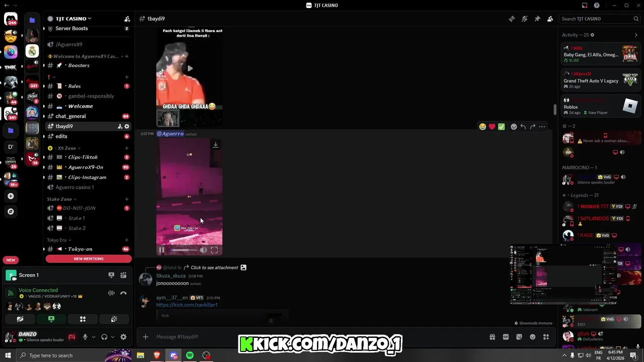Click chat scrollbar thumb

[x=555, y=110]
